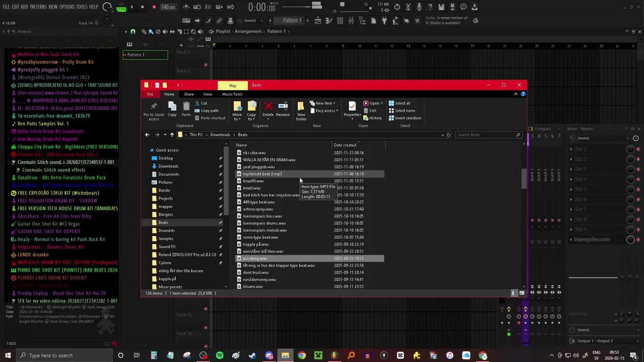Click the Cut scissors icon

click(197, 103)
